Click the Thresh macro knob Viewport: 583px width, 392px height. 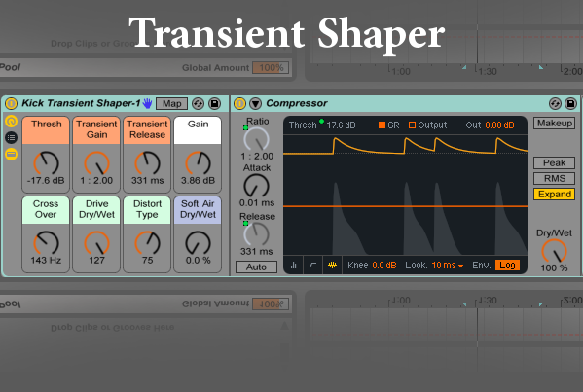46,163
